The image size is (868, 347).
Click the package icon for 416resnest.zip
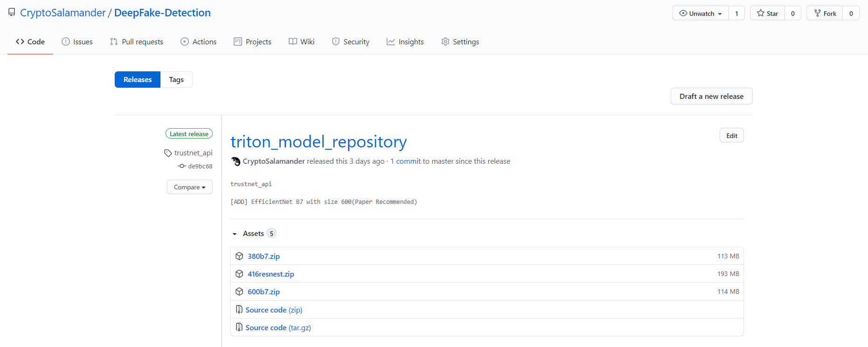[239, 274]
